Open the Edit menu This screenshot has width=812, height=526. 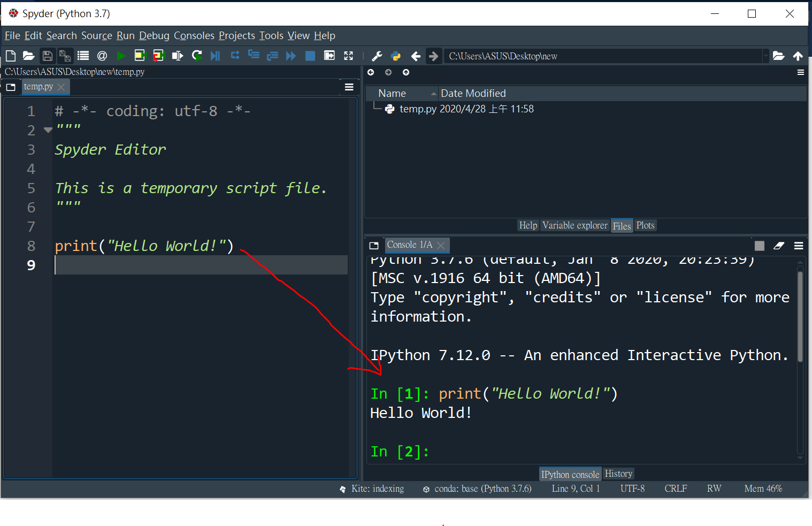click(33, 35)
